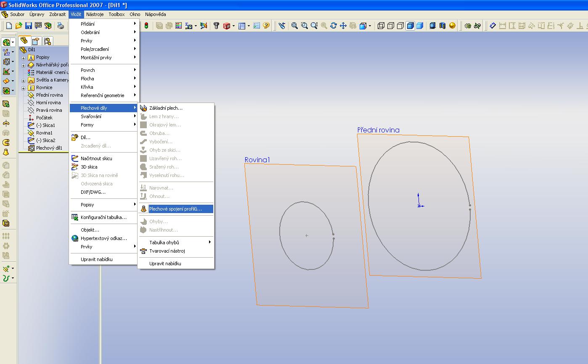Viewport: 588px width, 364px height.
Task: Switch to the PropertyManager tab
Action: pyautogui.click(x=36, y=41)
